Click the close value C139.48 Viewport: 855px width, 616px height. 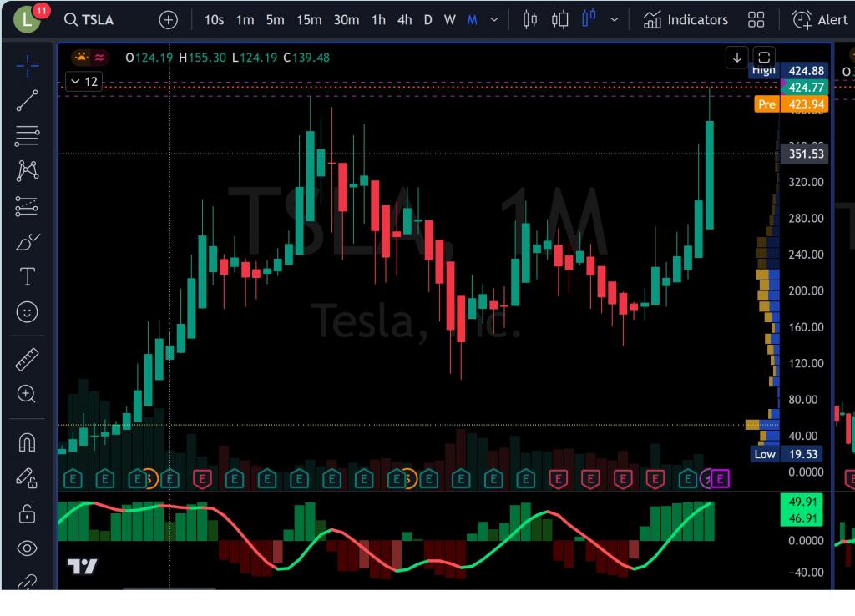[x=306, y=58]
